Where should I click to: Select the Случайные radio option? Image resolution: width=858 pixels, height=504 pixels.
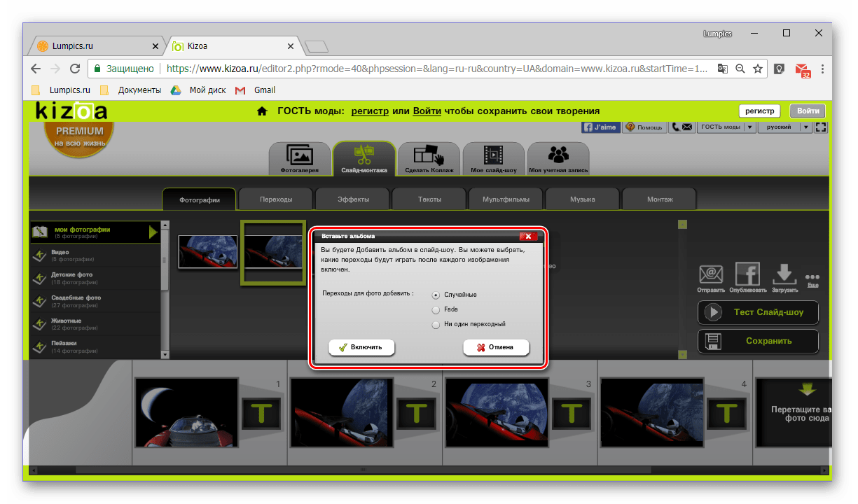point(436,295)
